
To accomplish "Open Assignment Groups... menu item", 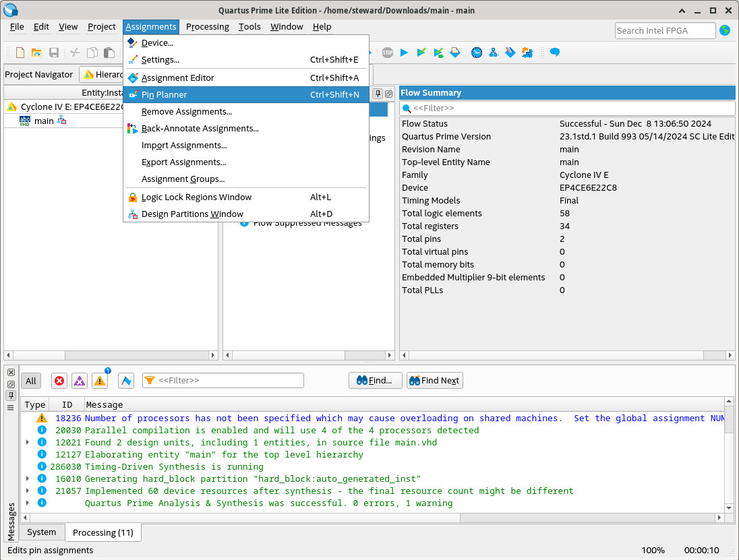I will [x=245, y=179].
